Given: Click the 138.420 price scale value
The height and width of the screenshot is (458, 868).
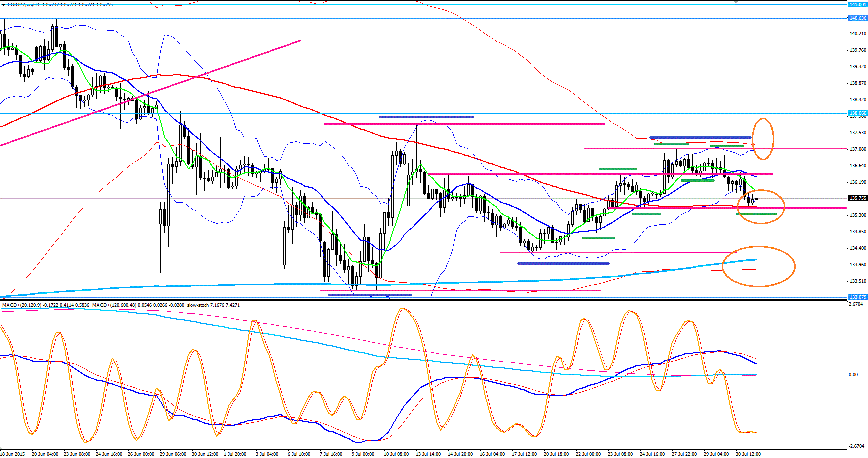Looking at the screenshot, I should 858,100.
